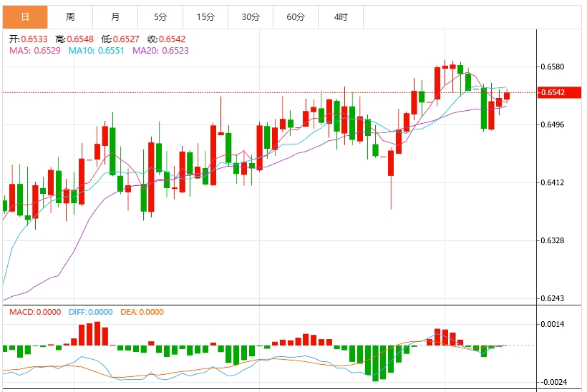Open the 4时 timeframe tab

point(341,17)
